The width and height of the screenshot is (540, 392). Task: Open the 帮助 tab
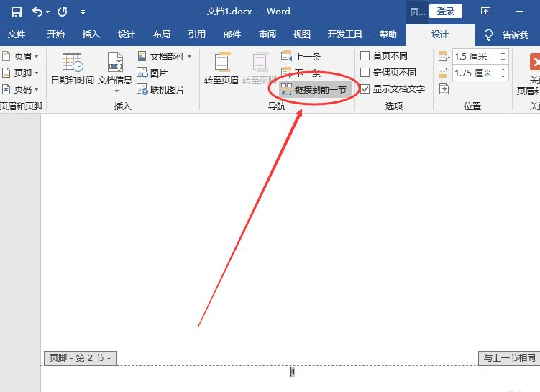click(388, 35)
